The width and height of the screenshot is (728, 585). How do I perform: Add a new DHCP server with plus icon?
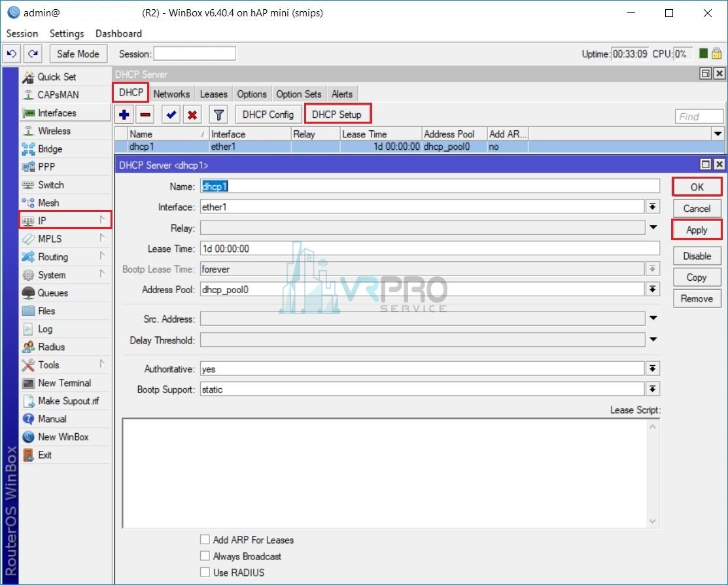point(124,115)
